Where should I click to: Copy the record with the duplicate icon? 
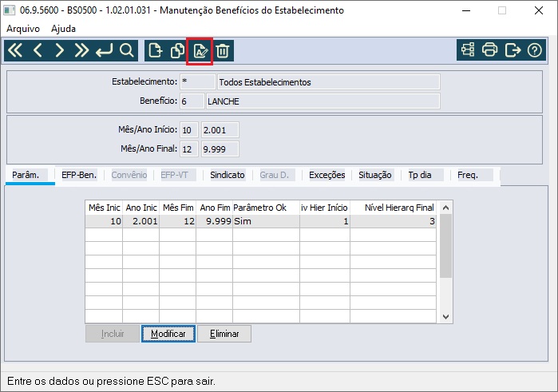point(177,50)
